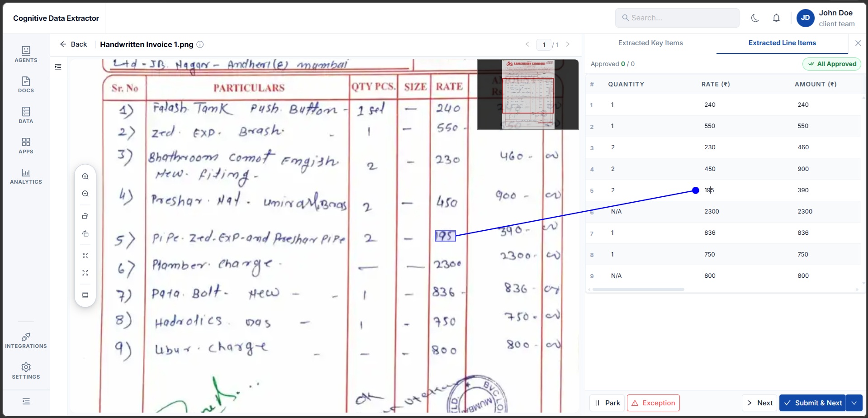
Task: Click the page number input box
Action: pyautogui.click(x=544, y=44)
